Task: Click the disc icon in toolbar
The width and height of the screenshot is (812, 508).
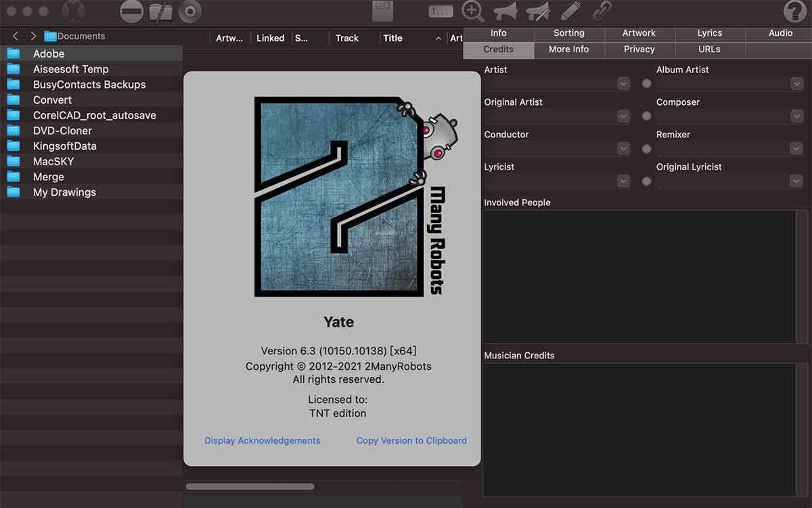Action: (x=190, y=12)
